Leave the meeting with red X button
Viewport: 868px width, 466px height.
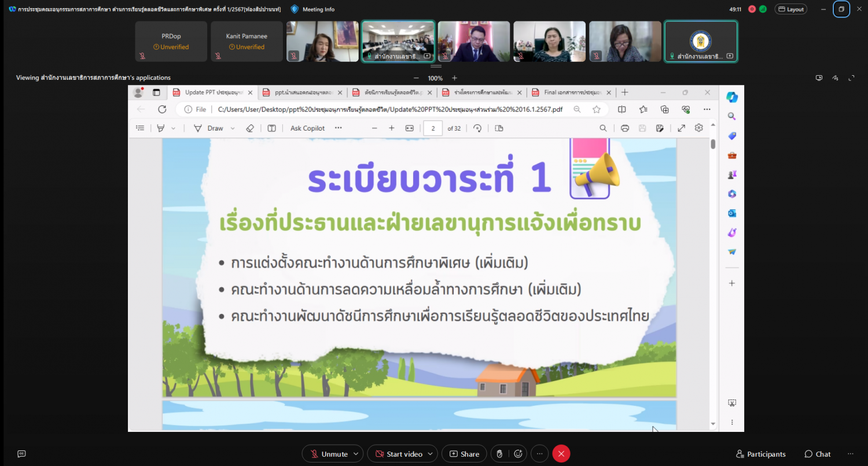pos(561,454)
